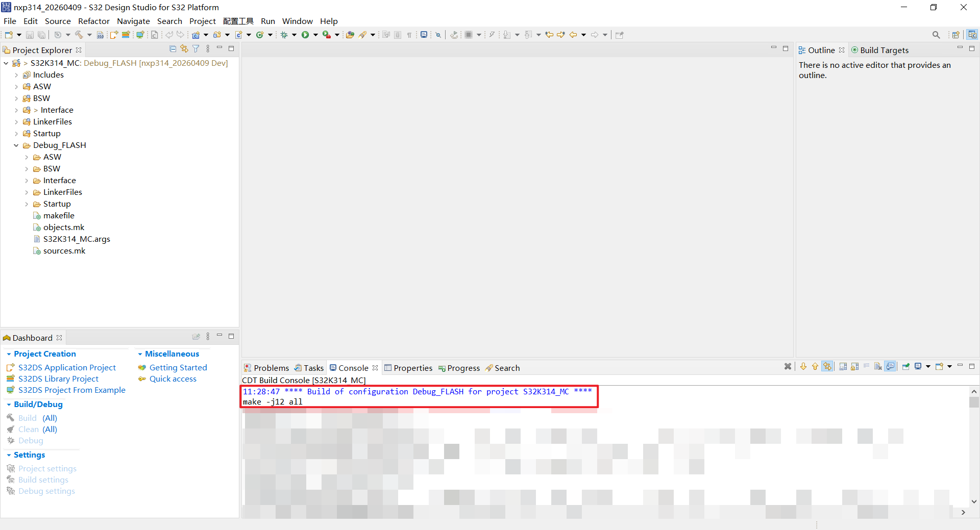Click the Back navigation yellow arrow
The width and height of the screenshot is (980, 530).
(x=573, y=35)
